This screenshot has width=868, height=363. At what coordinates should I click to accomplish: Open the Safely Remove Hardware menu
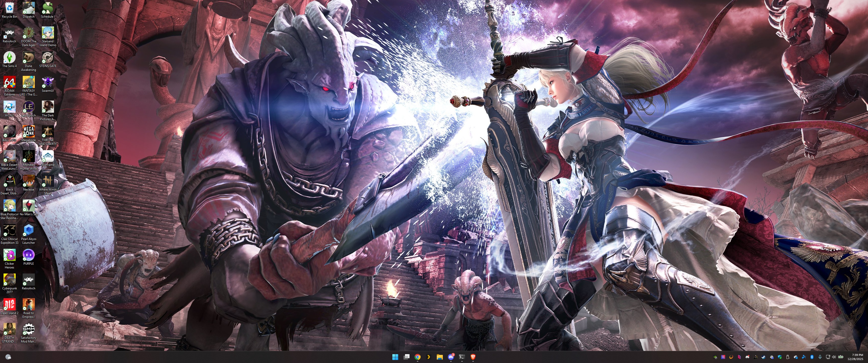[x=788, y=357]
